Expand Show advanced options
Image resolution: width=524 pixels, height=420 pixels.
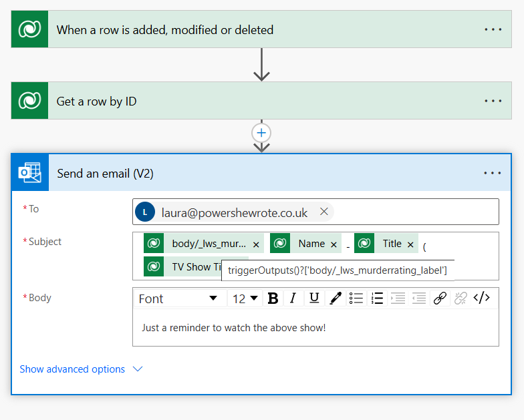pos(72,369)
